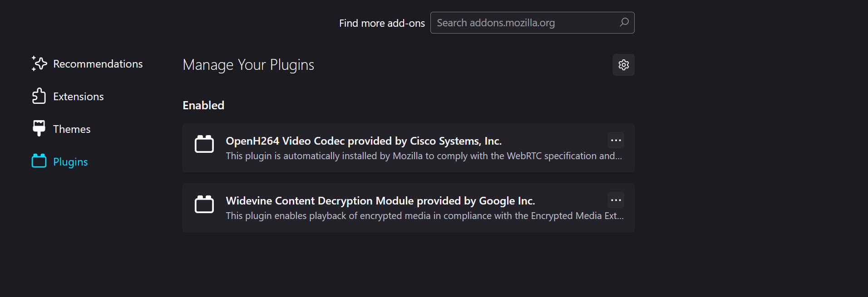Select the Plugins sidebar entry
The image size is (868, 297).
(70, 161)
